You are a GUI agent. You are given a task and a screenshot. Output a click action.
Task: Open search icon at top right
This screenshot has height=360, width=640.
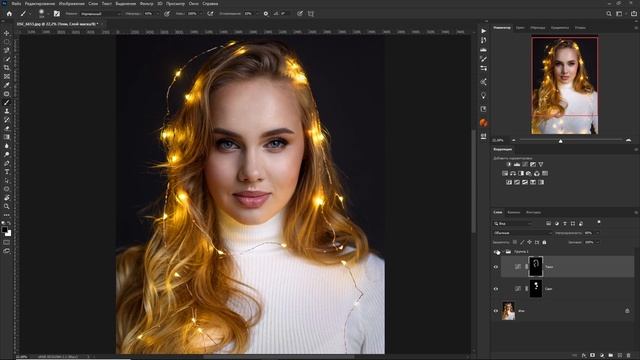[609, 13]
